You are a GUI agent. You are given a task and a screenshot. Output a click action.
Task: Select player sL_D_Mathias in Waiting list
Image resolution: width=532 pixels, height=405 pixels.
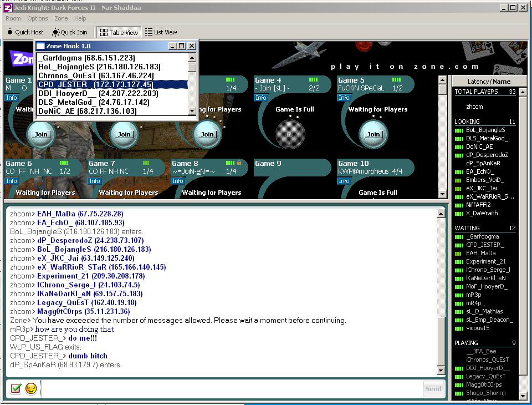click(484, 312)
